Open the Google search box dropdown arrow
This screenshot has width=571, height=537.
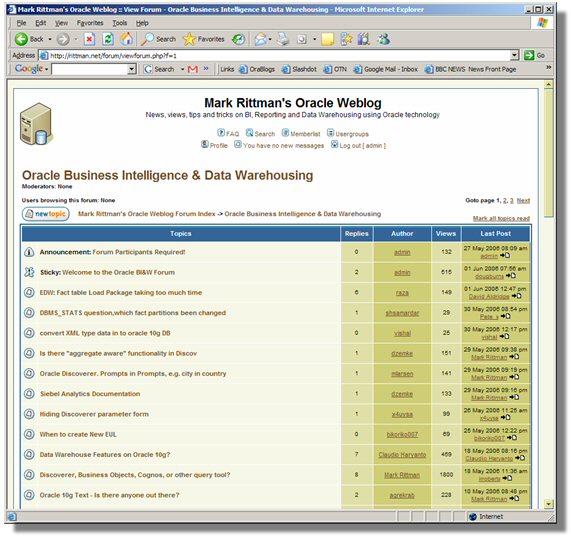tap(132, 69)
